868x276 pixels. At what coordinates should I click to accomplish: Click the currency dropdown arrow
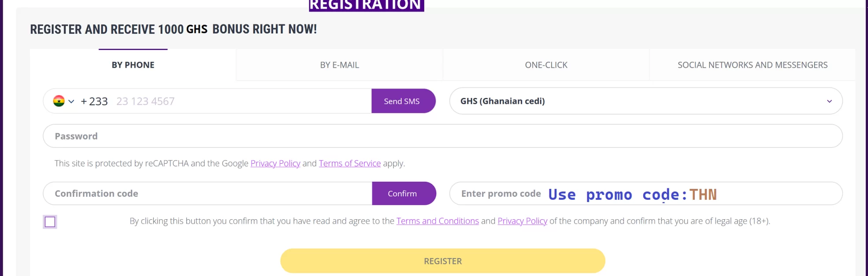click(x=829, y=101)
